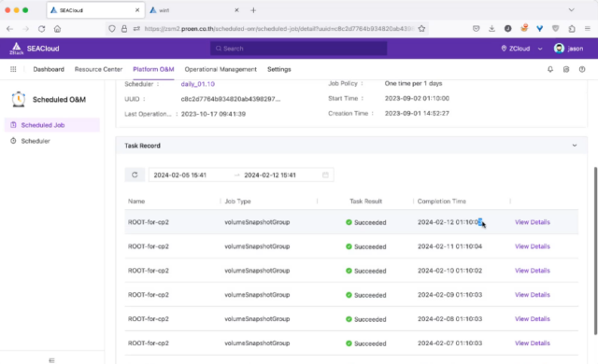Click the page vertical scrollbar
598x364 pixels.
pyautogui.click(x=595, y=250)
